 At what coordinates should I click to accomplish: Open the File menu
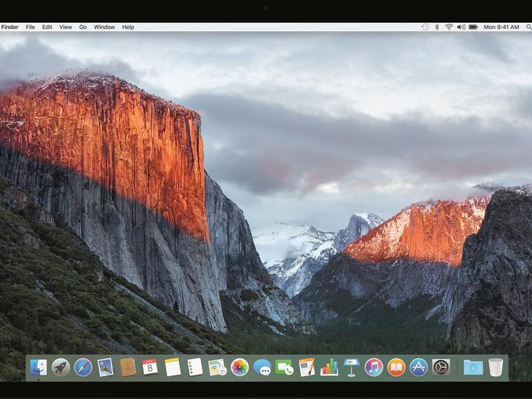[x=30, y=27]
